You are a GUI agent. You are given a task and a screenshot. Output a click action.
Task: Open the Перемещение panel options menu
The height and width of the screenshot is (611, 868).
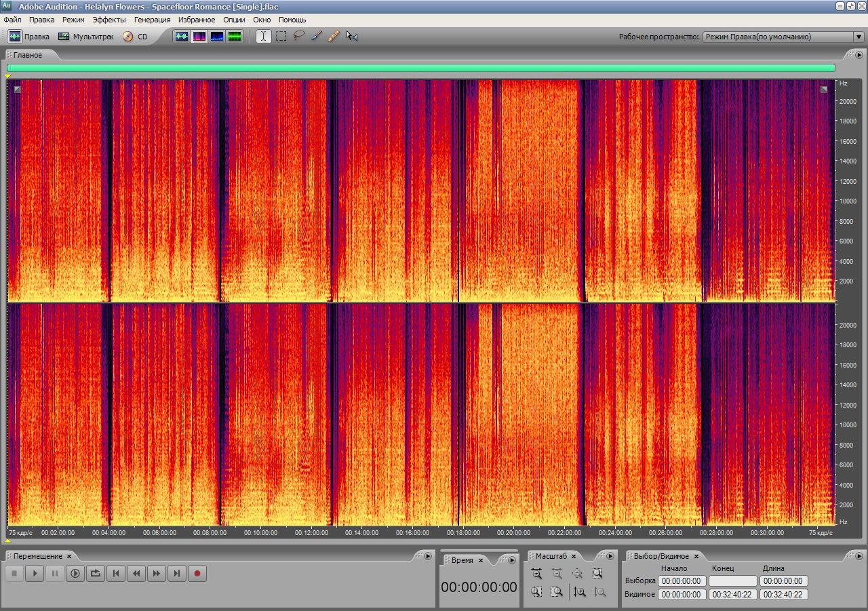click(428, 556)
